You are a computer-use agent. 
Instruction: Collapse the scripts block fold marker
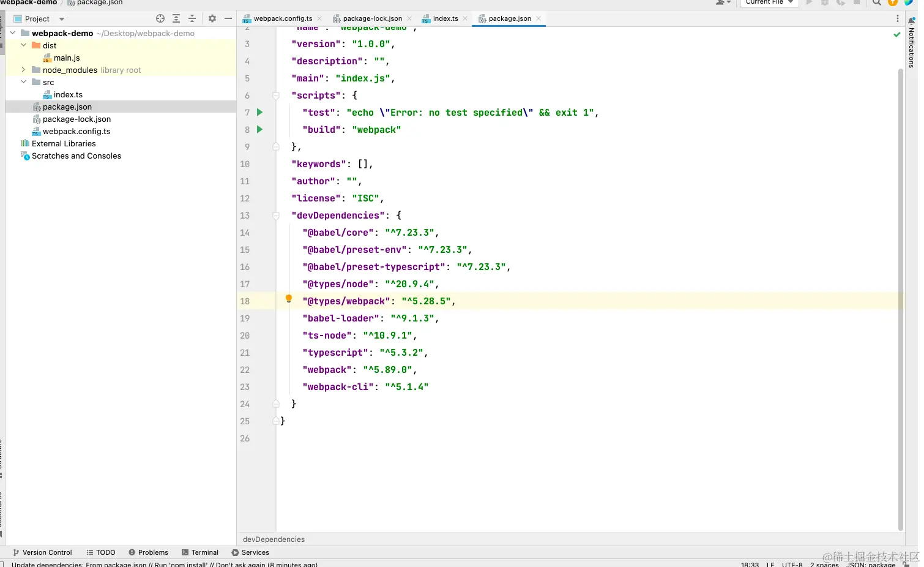coord(276,96)
